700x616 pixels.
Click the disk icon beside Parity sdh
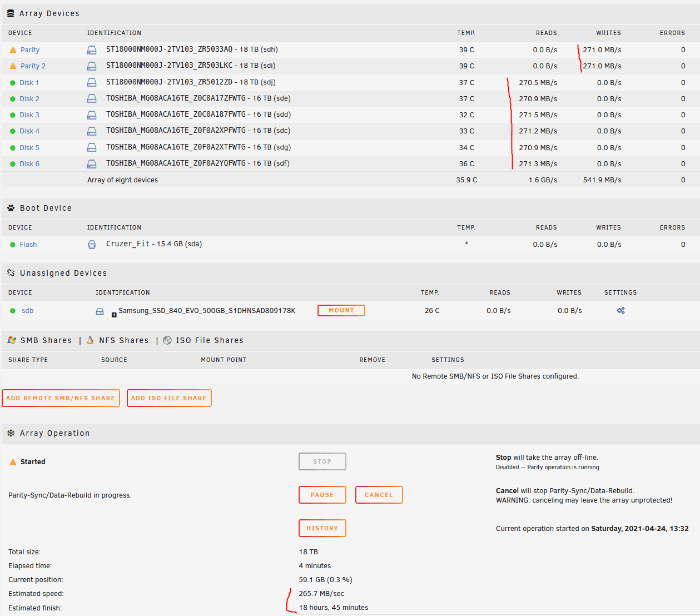pyautogui.click(x=92, y=50)
